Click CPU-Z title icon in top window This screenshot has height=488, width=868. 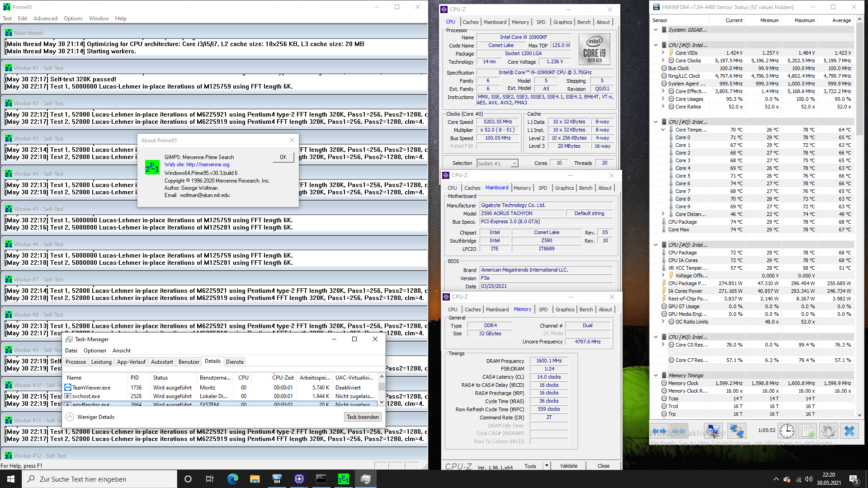[444, 9]
